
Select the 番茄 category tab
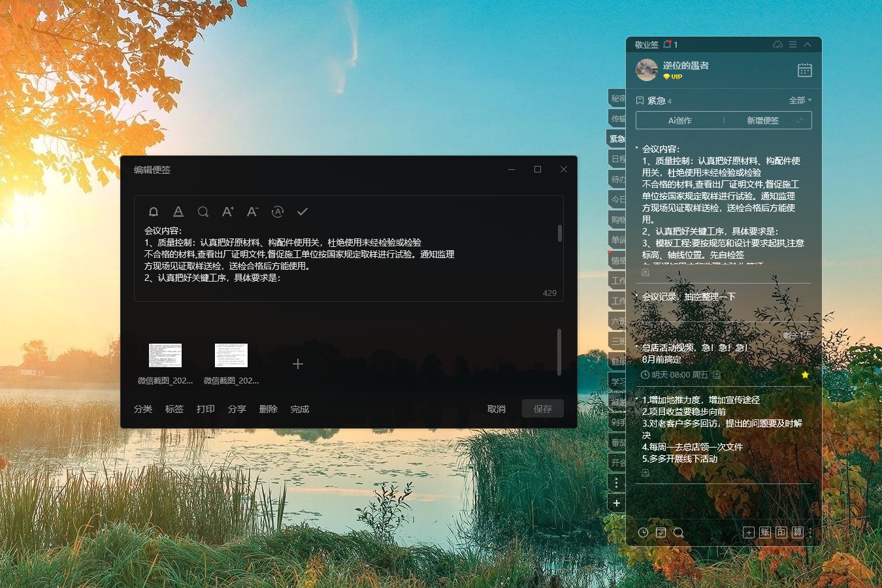pyautogui.click(x=617, y=442)
